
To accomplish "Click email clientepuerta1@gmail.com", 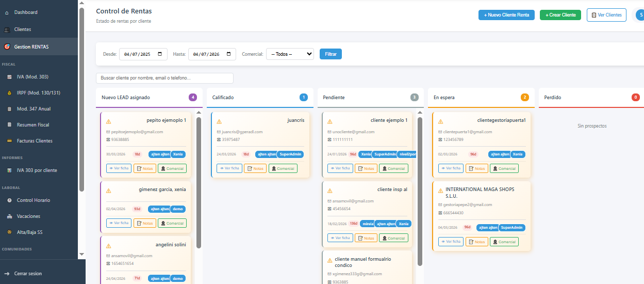I will (x=468, y=132).
